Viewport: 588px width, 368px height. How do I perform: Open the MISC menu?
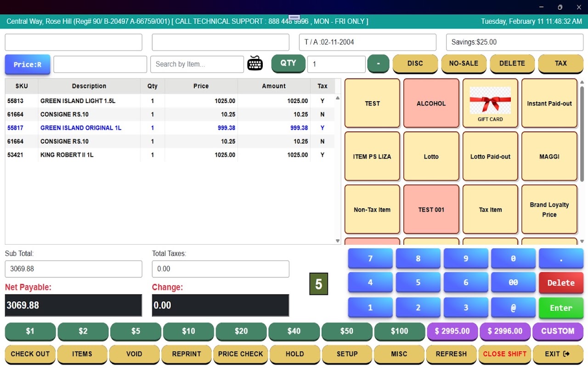399,354
